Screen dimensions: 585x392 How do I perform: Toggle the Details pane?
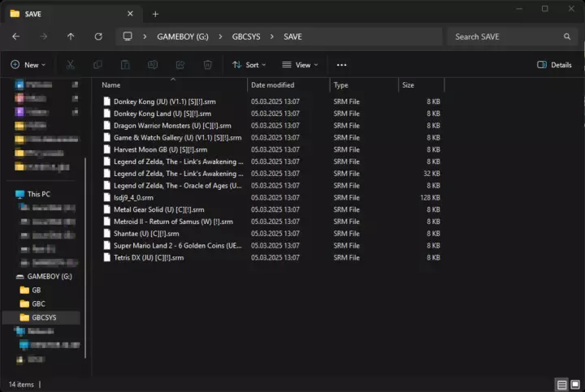coord(554,65)
